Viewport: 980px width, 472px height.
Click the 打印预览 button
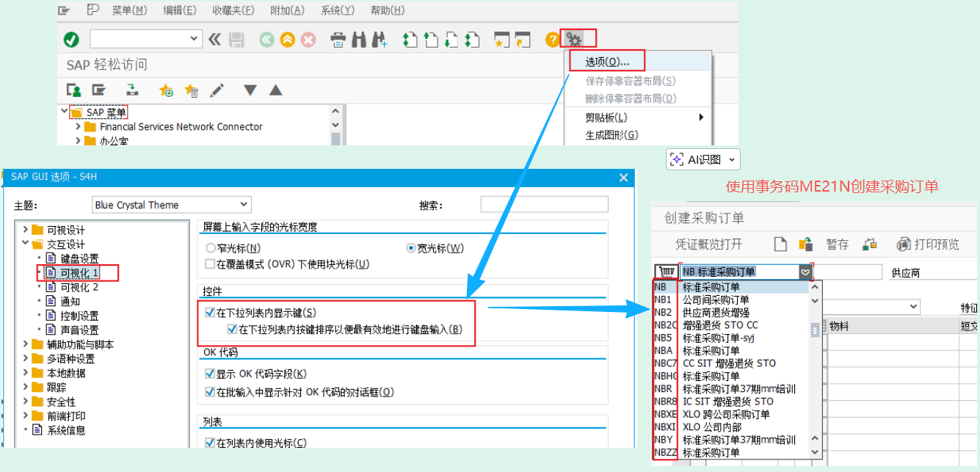[927, 244]
